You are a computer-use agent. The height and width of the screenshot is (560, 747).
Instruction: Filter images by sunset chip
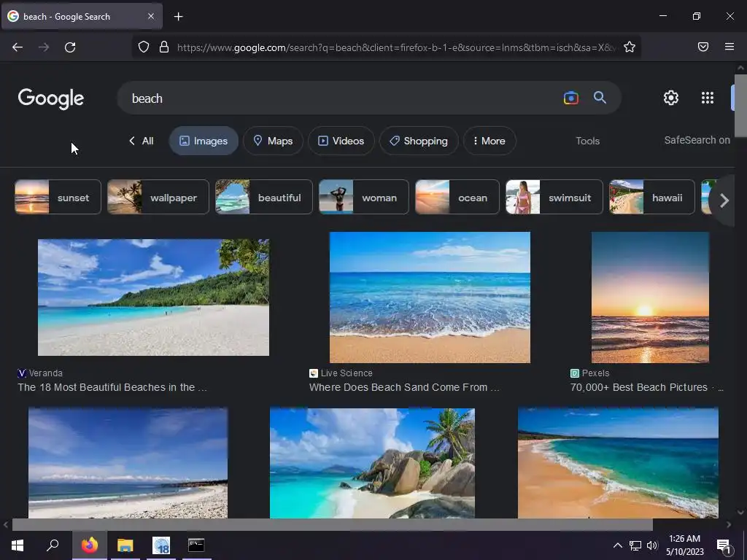(58, 197)
